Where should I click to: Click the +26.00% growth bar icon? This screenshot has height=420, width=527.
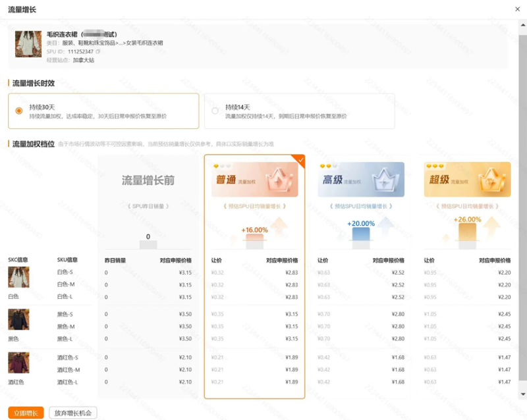click(467, 231)
